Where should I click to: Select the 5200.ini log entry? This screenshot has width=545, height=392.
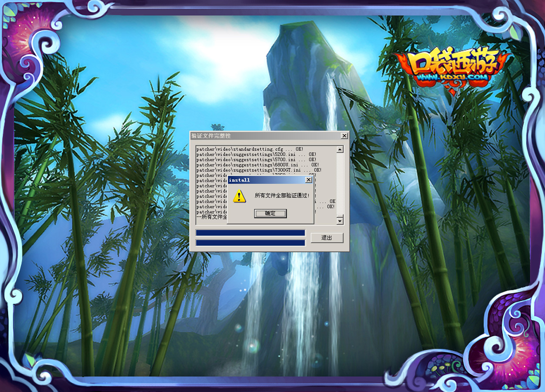click(x=256, y=155)
